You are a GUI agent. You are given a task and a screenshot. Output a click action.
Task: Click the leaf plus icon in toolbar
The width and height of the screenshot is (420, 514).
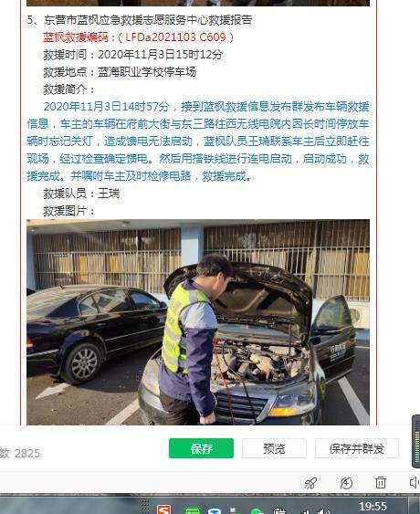pyautogui.click(x=346, y=483)
